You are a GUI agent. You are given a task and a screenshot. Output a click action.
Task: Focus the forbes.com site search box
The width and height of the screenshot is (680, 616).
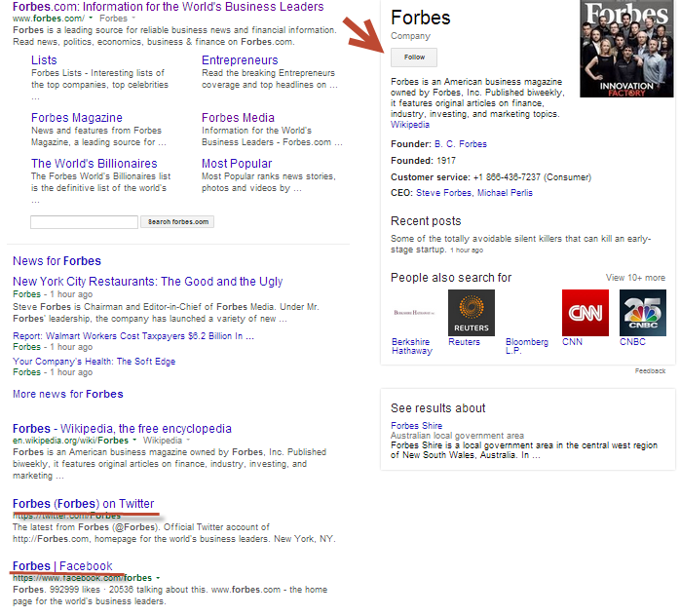click(x=84, y=222)
